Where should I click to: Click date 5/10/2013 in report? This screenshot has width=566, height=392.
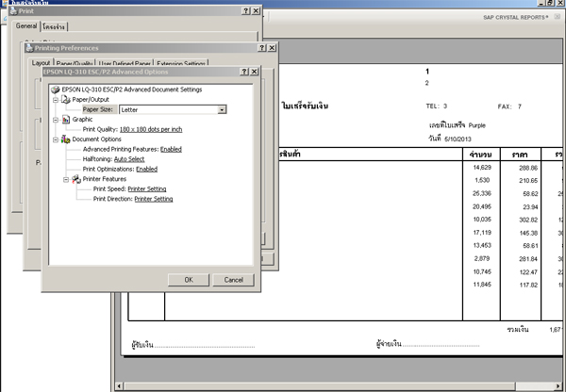458,139
